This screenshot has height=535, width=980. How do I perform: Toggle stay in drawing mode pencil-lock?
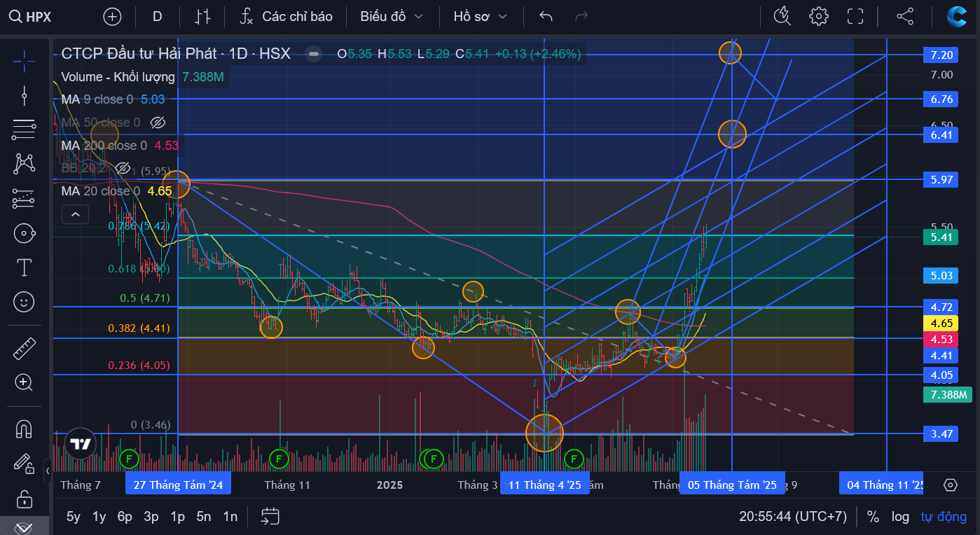pos(24,463)
